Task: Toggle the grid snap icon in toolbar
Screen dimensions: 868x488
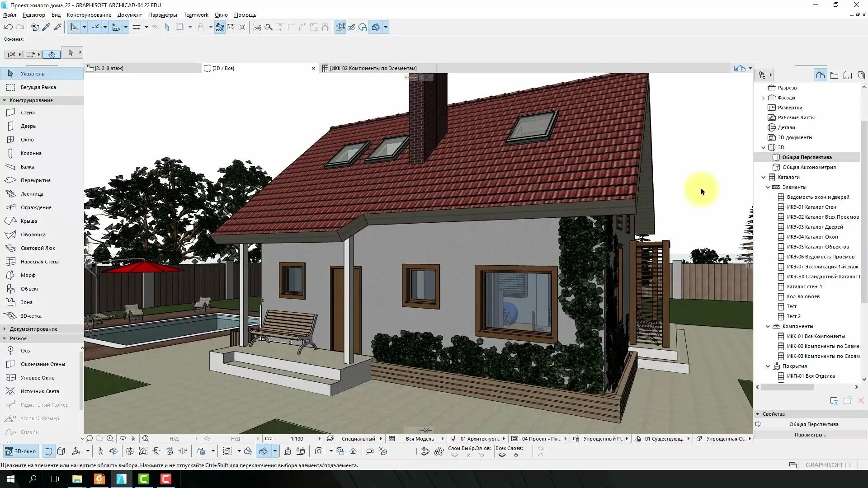Action: 137,27
